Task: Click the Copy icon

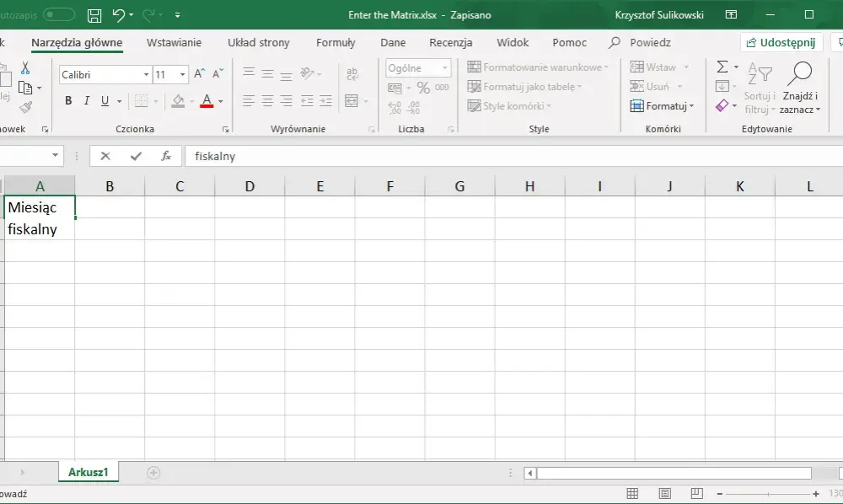Action: (x=25, y=88)
